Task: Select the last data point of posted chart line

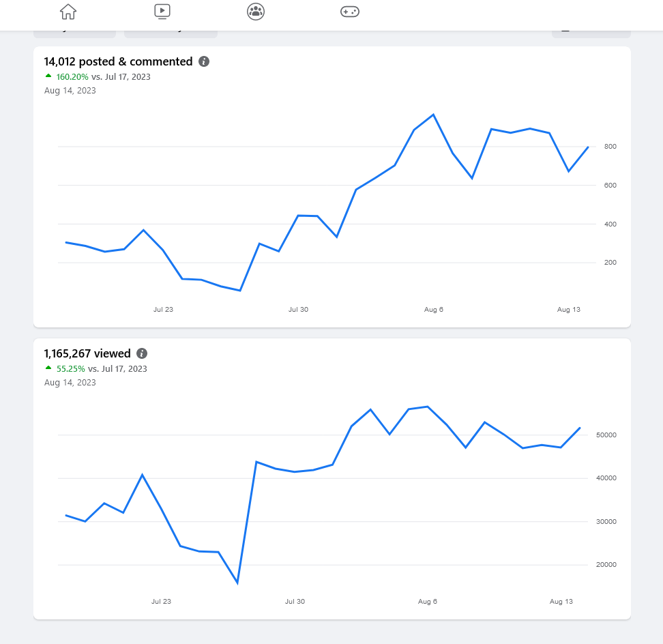Action: click(x=588, y=147)
